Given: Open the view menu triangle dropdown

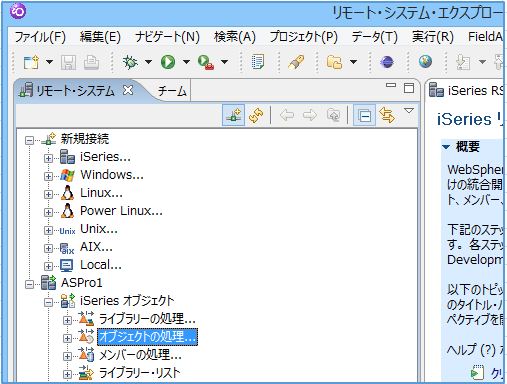Looking at the screenshot, I should point(409,110).
